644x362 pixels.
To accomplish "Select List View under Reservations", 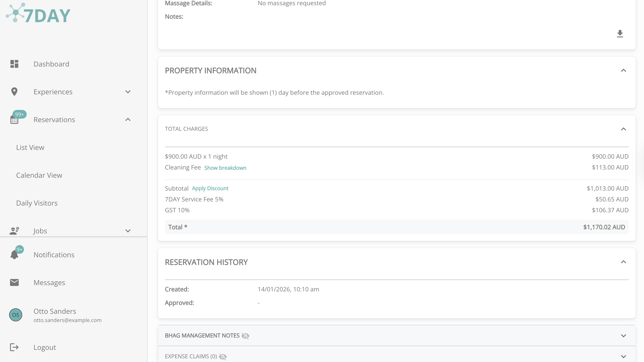I will point(30,147).
